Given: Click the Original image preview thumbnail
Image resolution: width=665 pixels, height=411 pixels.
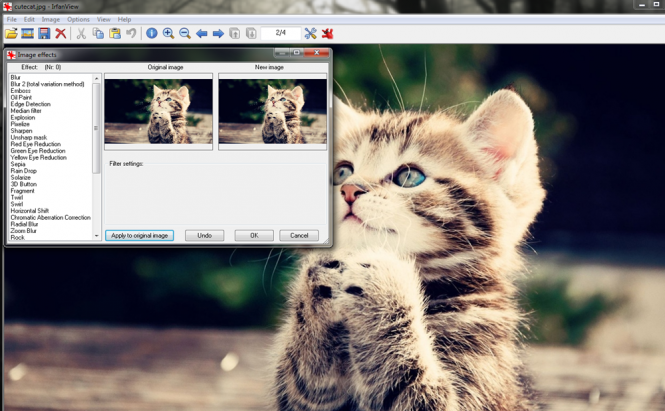Looking at the screenshot, I should pyautogui.click(x=159, y=112).
